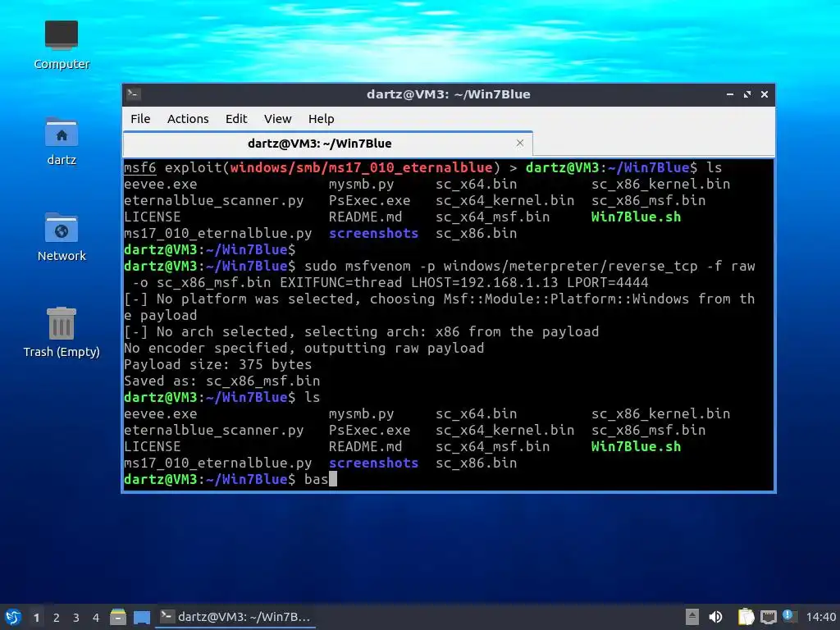Click 'Payload size: 375 bytes' line
The image size is (840, 630).
217,365
